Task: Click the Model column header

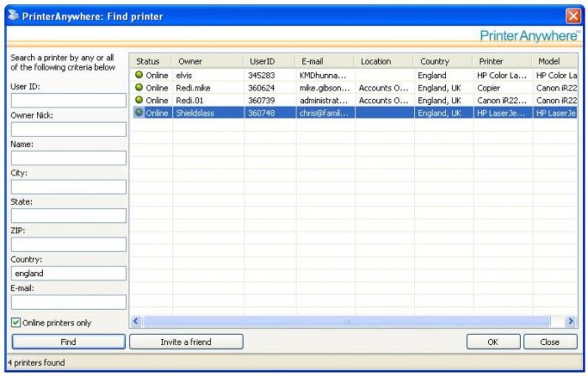Action: click(x=555, y=61)
